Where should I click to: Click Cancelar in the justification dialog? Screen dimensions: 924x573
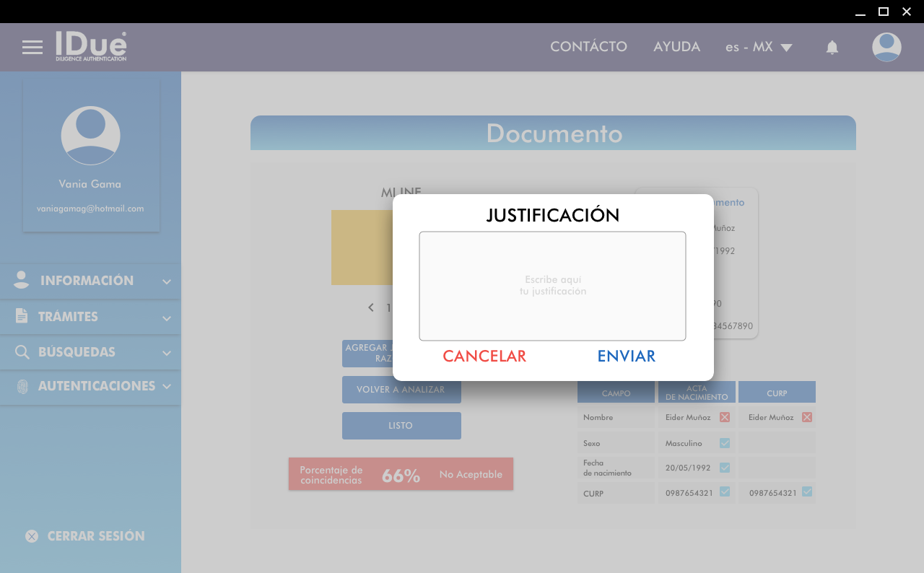point(484,357)
